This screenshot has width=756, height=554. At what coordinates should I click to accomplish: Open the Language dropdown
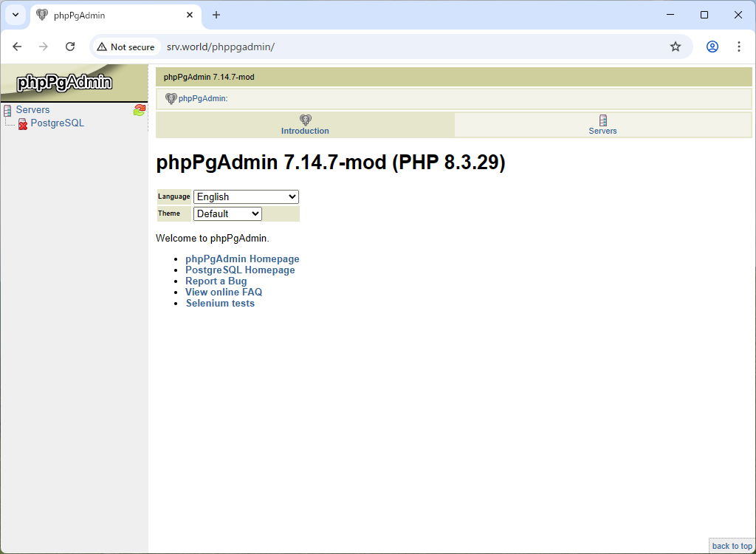pyautogui.click(x=245, y=196)
